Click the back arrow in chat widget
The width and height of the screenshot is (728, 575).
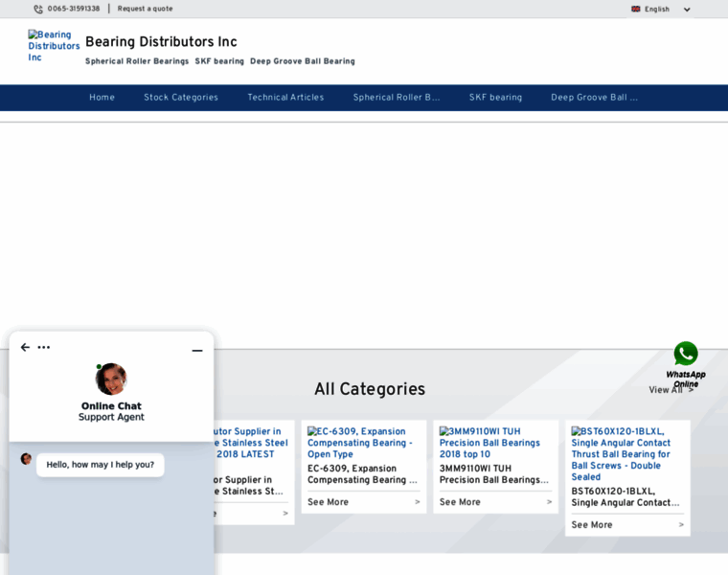click(25, 348)
